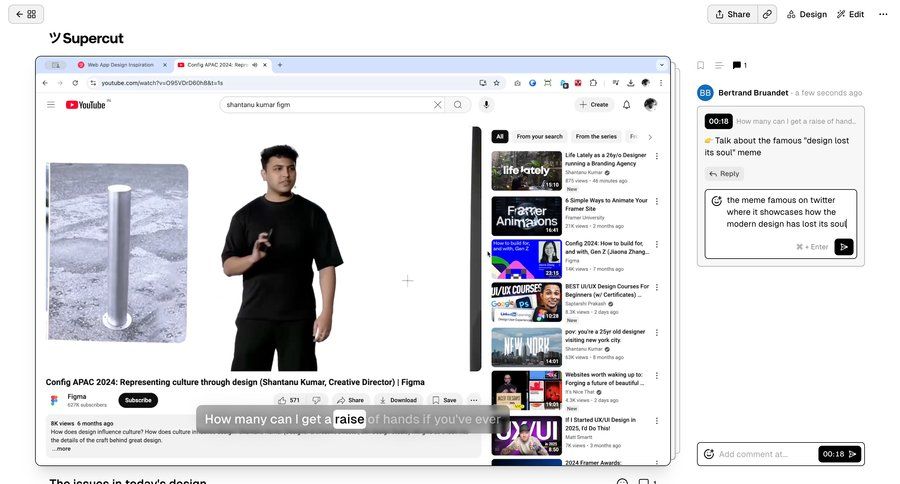Click the Share button
900x484 pixels.
pos(731,14)
